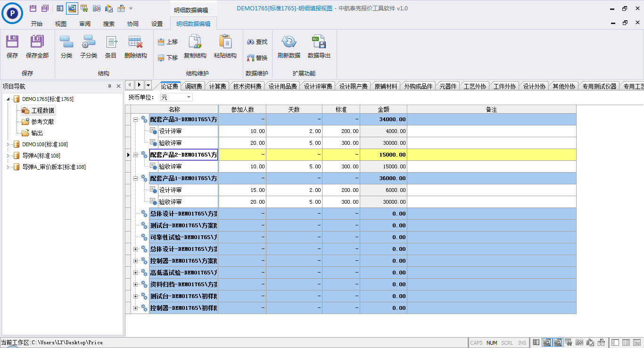The width and height of the screenshot is (644, 348).
Task: Click the single-pane layout icon in status bar
Action: coord(615,343)
